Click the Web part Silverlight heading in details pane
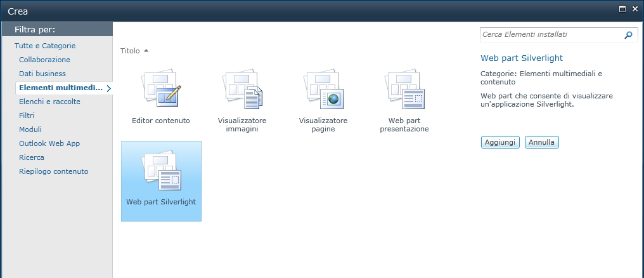The image size is (644, 278). click(522, 58)
